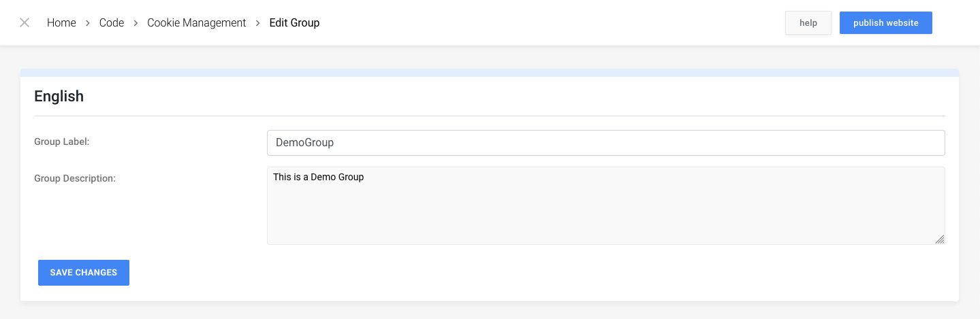Screen dimensions: 980x319
Task: Click the chevron after the Code breadcrumb
Action: (x=136, y=23)
